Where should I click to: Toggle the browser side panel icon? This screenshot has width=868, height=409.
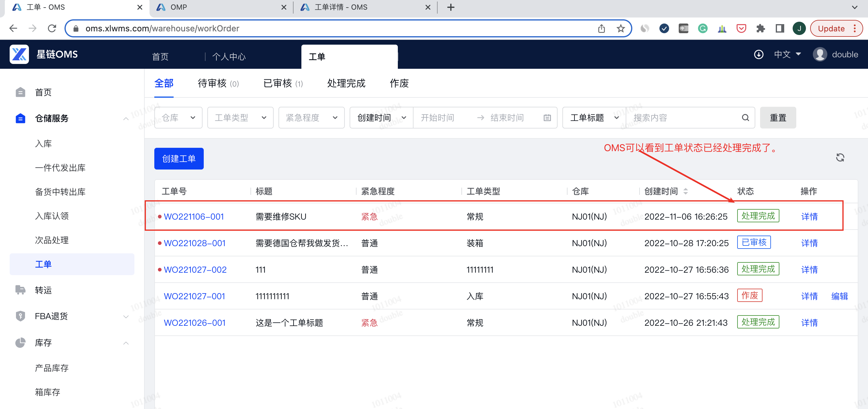tap(780, 28)
